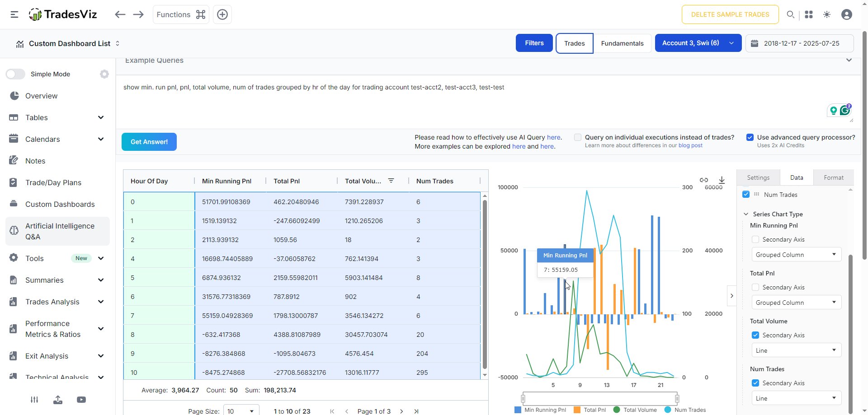Select the Trades tab

pyautogui.click(x=575, y=43)
